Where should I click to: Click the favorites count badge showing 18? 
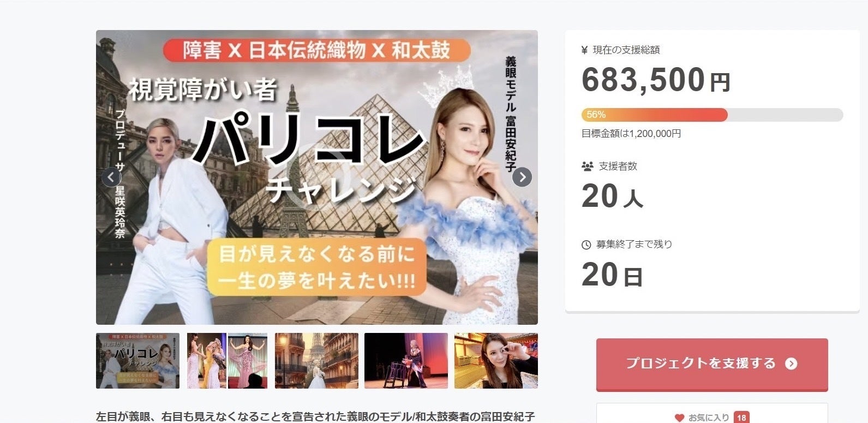[x=741, y=418]
